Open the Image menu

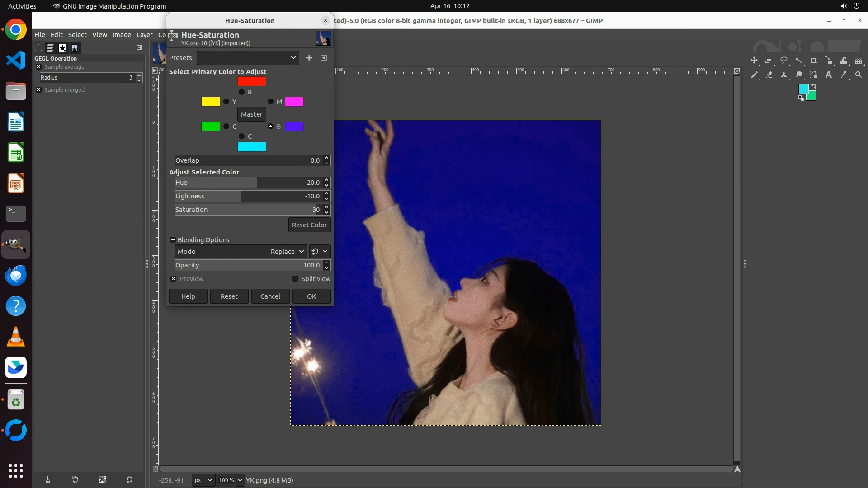pos(122,35)
